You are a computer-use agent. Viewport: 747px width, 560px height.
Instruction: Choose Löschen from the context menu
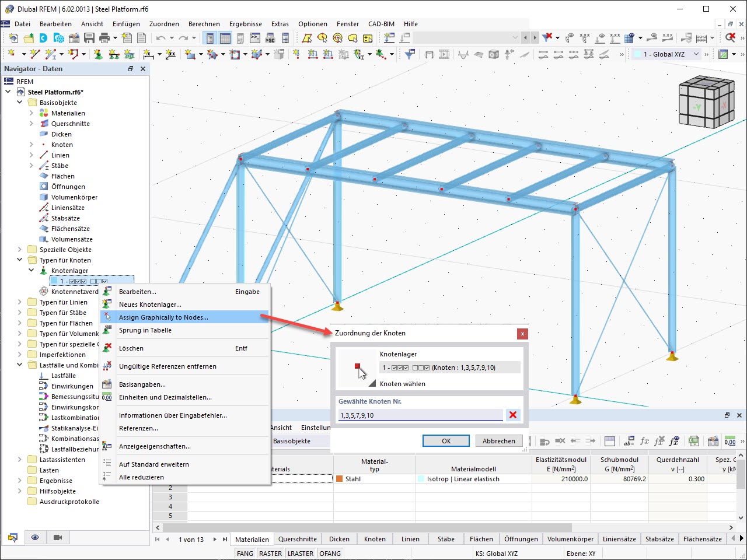click(184, 348)
